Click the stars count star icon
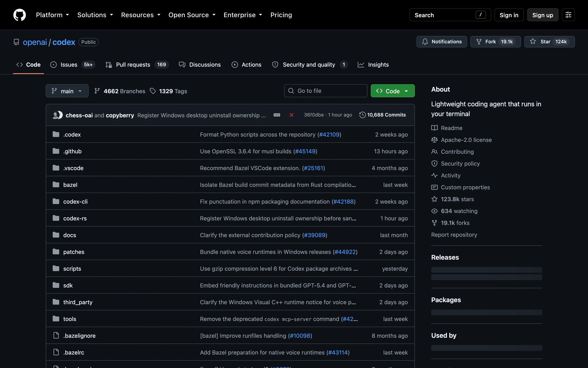The height and width of the screenshot is (368, 588). click(434, 199)
